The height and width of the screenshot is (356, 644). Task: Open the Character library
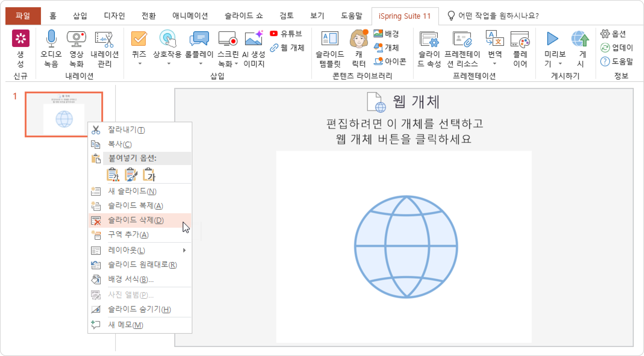click(x=359, y=39)
